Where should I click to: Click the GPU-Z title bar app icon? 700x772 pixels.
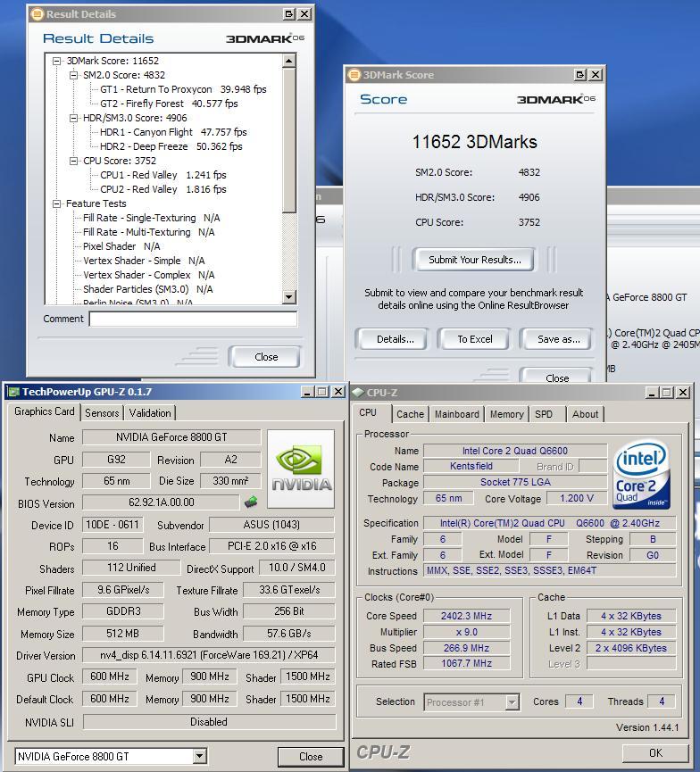click(13, 392)
